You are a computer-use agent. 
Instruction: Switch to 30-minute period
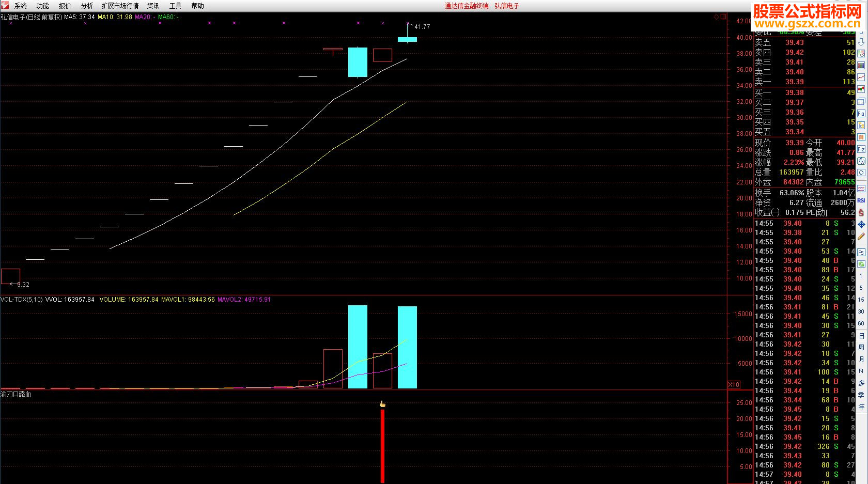coord(861,311)
